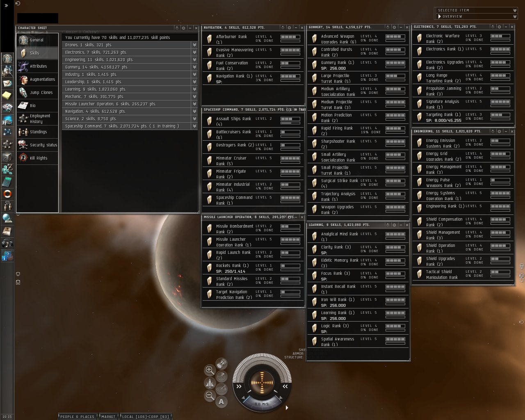Open the Standings tab

click(37, 132)
